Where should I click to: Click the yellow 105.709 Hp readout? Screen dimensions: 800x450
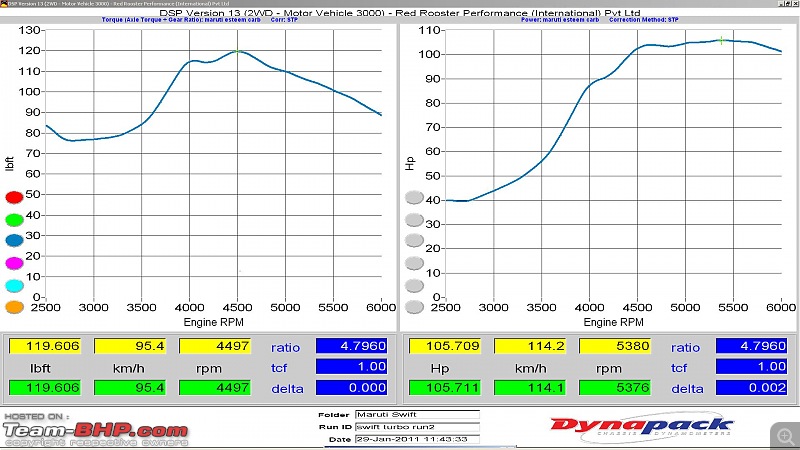pyautogui.click(x=445, y=346)
